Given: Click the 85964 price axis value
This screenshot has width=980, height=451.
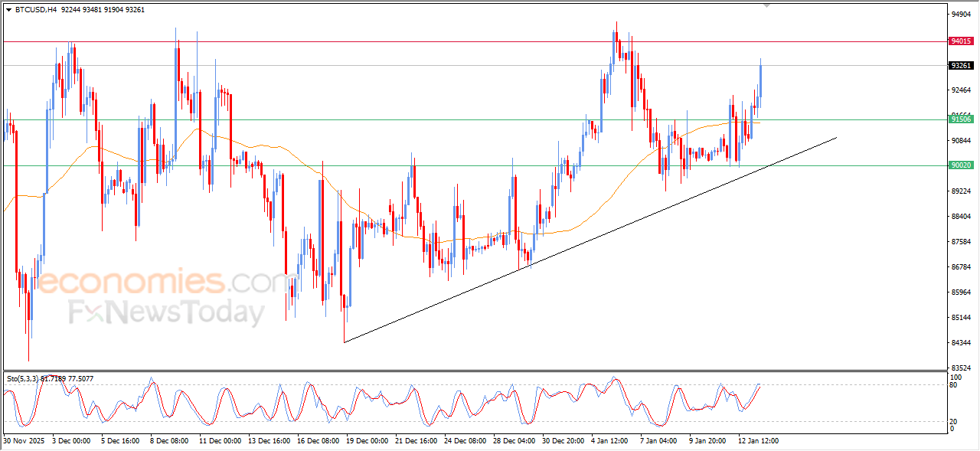Looking at the screenshot, I should pyautogui.click(x=961, y=292).
